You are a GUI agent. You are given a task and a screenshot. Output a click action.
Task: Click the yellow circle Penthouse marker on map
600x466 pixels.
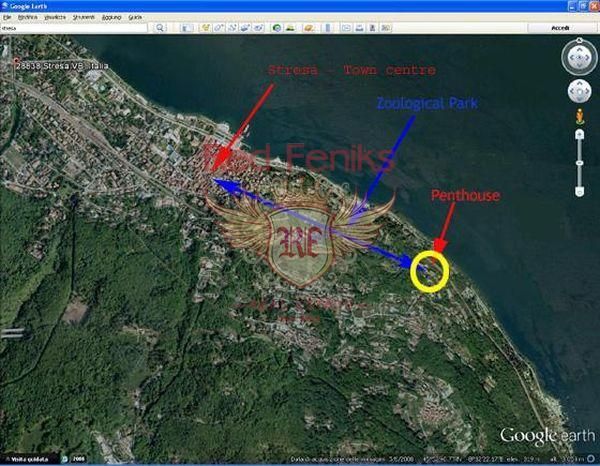[x=430, y=273]
